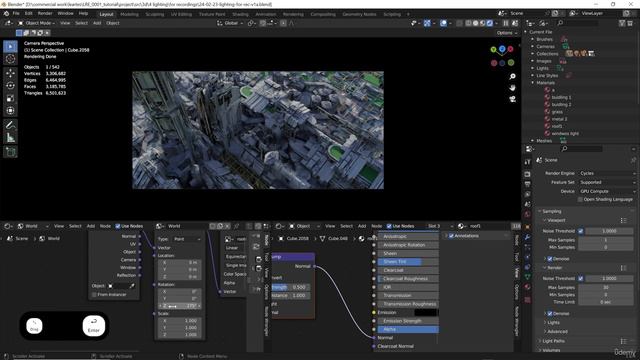The image size is (640, 360).
Task: Click the Alpha slider in material node
Action: click(408, 329)
